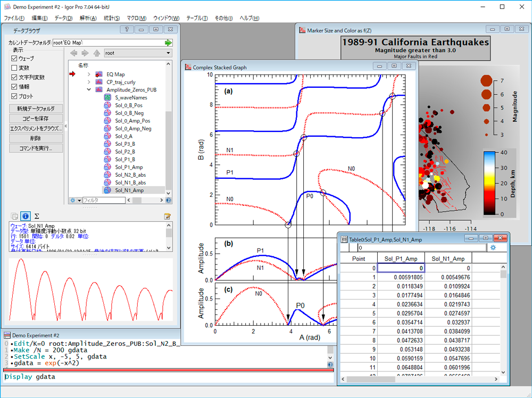
Task: Click the Sol_N1_Amp wave icon
Action: 107,190
